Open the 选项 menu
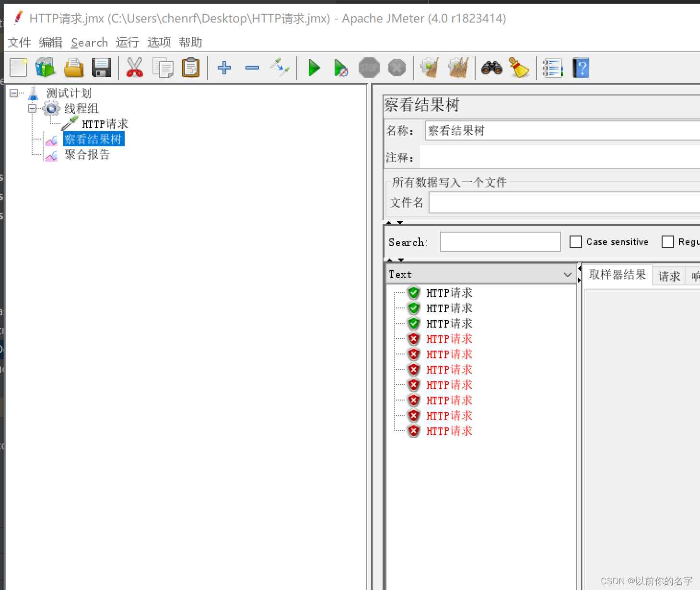Image resolution: width=700 pixels, height=590 pixels. pyautogui.click(x=159, y=42)
